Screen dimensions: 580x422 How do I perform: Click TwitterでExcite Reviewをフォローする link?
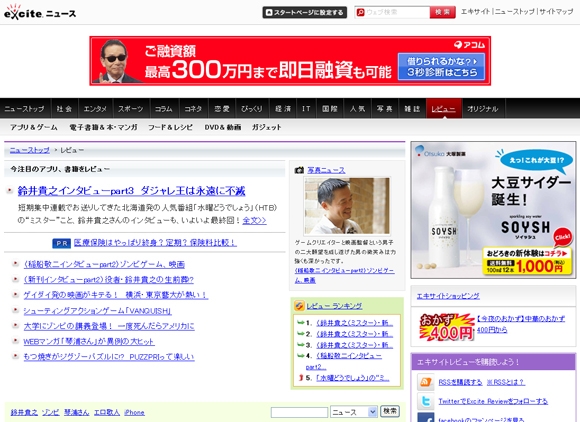493,401
